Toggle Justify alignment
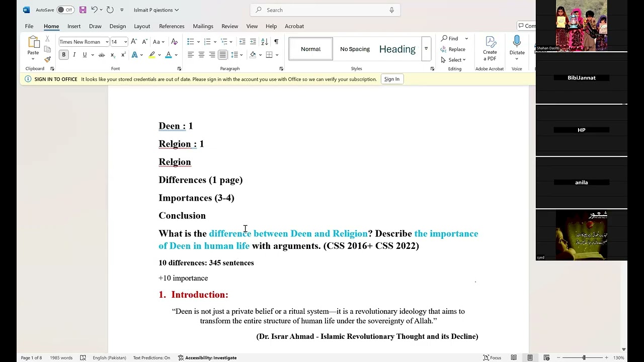The image size is (644, 362). coord(222,55)
